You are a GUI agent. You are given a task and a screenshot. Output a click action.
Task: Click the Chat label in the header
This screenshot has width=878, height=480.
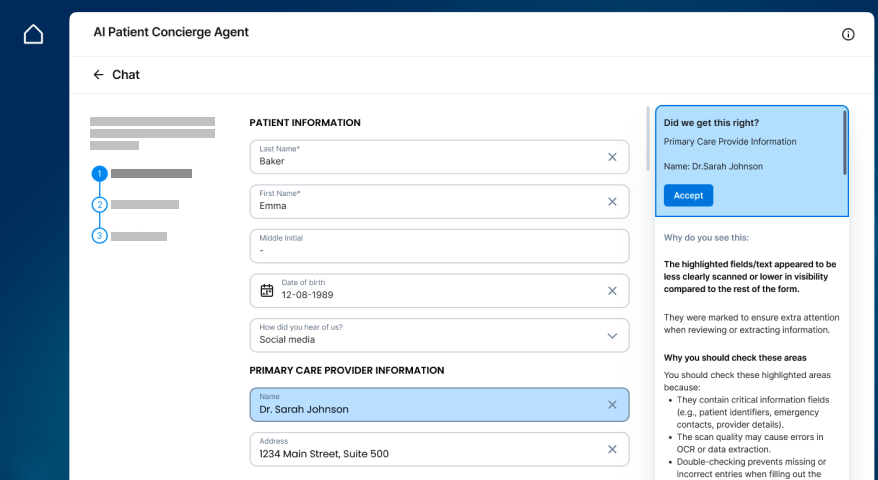click(x=126, y=74)
